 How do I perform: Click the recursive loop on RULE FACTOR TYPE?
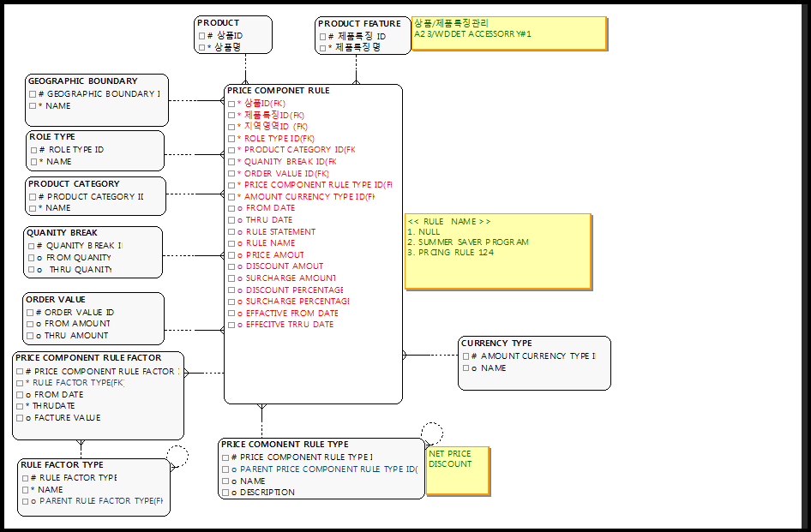point(177,457)
